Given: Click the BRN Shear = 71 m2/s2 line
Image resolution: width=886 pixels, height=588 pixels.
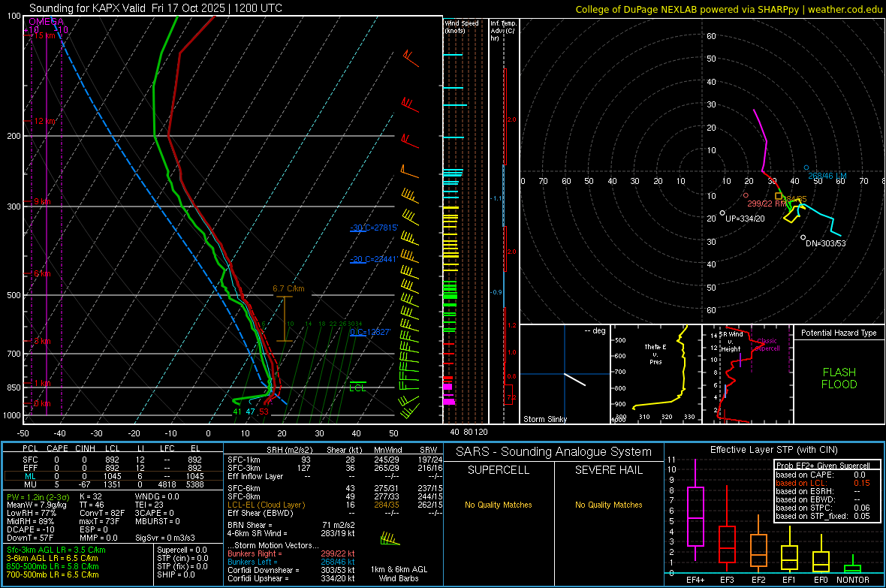Looking at the screenshot, I should 291,525.
